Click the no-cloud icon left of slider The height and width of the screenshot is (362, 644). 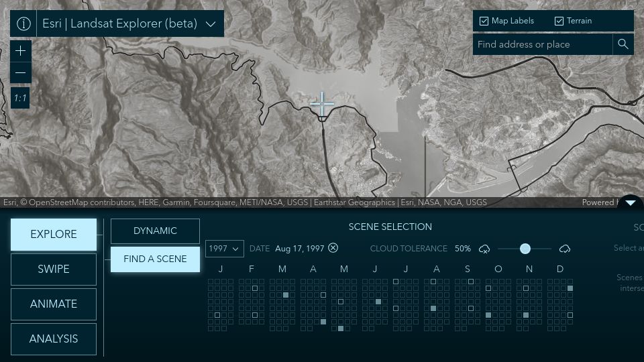point(484,249)
